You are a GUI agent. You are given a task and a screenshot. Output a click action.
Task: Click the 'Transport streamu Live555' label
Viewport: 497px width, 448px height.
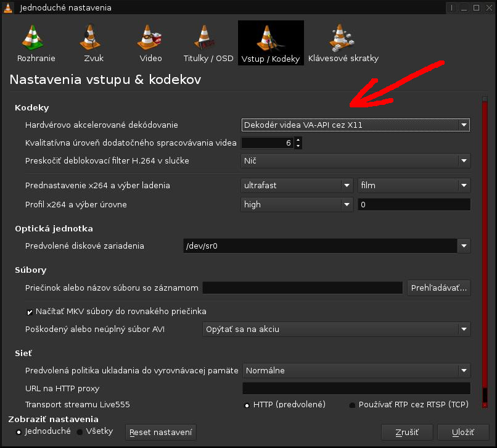[77, 405]
